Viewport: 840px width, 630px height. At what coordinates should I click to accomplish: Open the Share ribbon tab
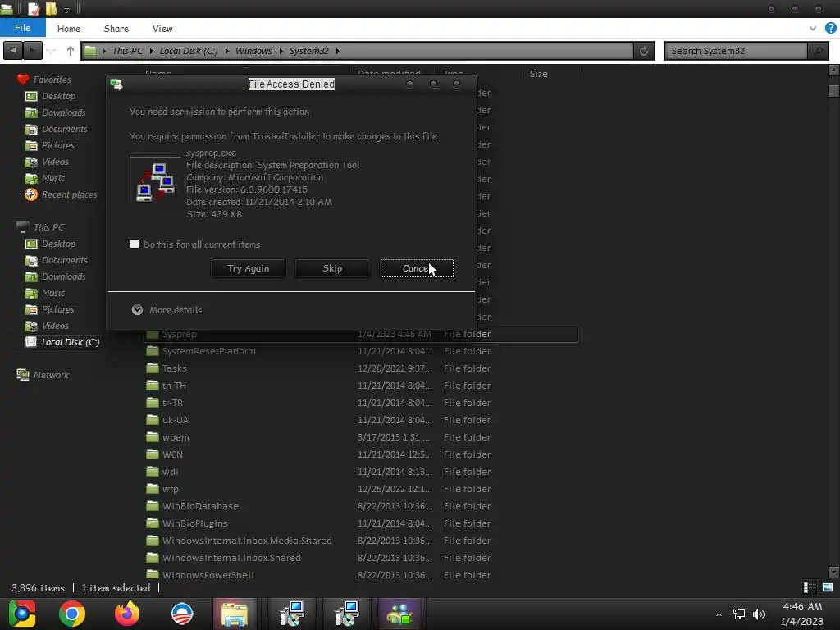click(116, 29)
